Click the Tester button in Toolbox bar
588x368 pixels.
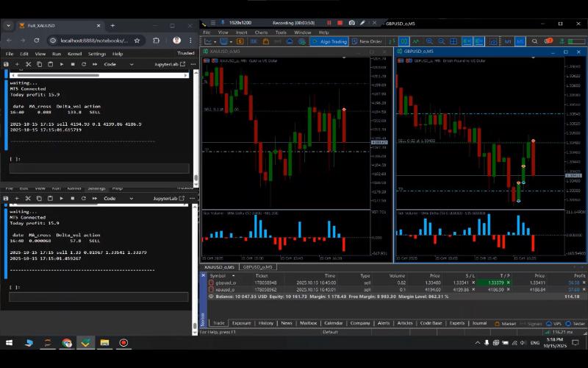tap(576, 323)
